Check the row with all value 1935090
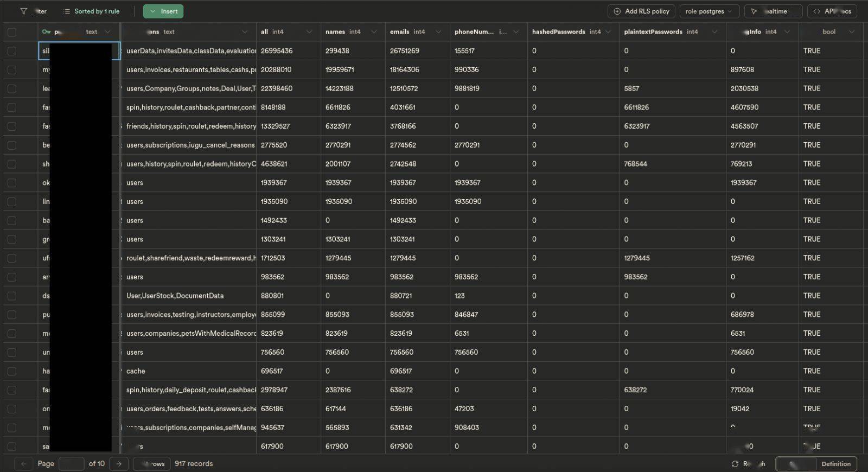The image size is (868, 472). [12, 202]
